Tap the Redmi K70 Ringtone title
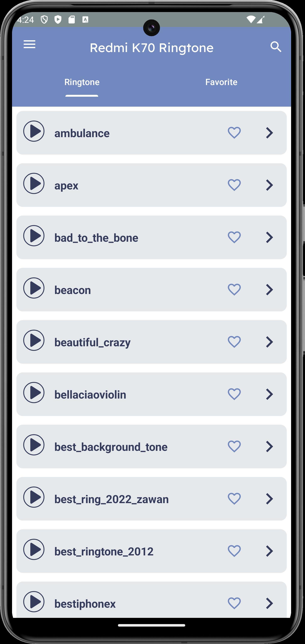 click(151, 48)
